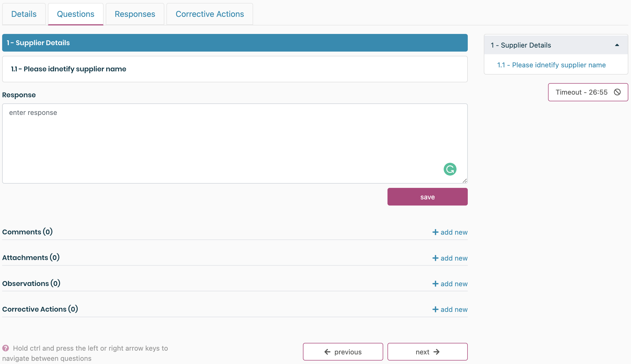Click the Grammarly icon in response box
This screenshot has width=631, height=364.
point(450,169)
